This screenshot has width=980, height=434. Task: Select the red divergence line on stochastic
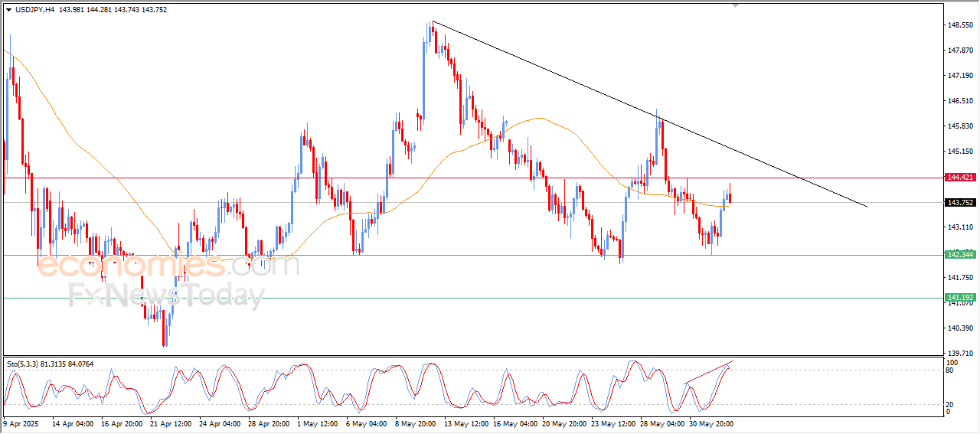coord(708,372)
